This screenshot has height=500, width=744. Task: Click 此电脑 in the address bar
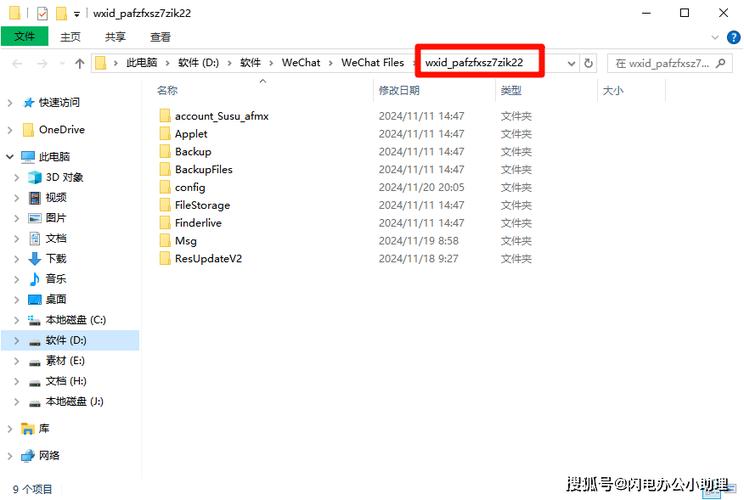click(x=141, y=63)
